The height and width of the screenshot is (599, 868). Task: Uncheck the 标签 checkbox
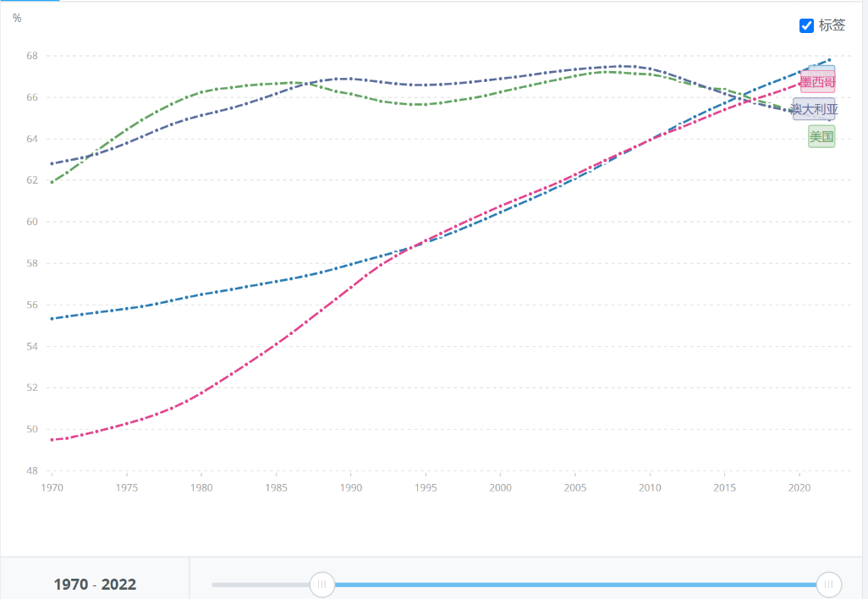coord(806,25)
